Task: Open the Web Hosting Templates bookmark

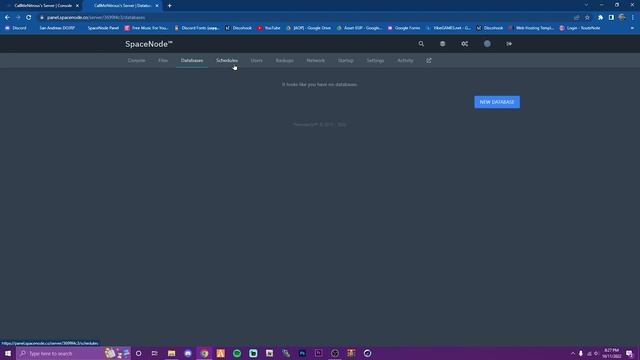Action: tap(531, 28)
